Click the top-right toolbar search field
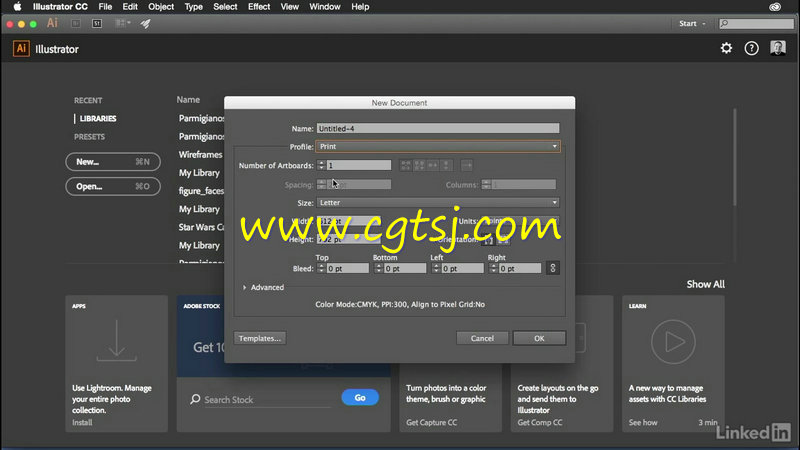Viewport: 800px width, 450px height. [756, 23]
